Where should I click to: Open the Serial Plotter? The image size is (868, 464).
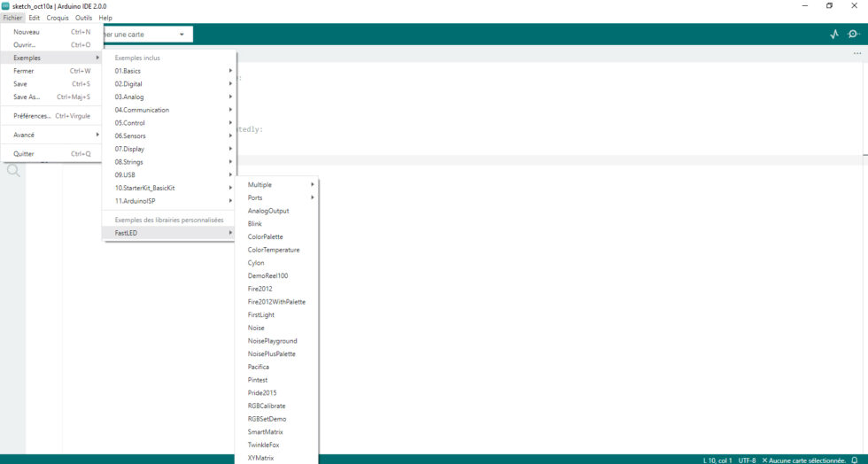[x=833, y=35]
